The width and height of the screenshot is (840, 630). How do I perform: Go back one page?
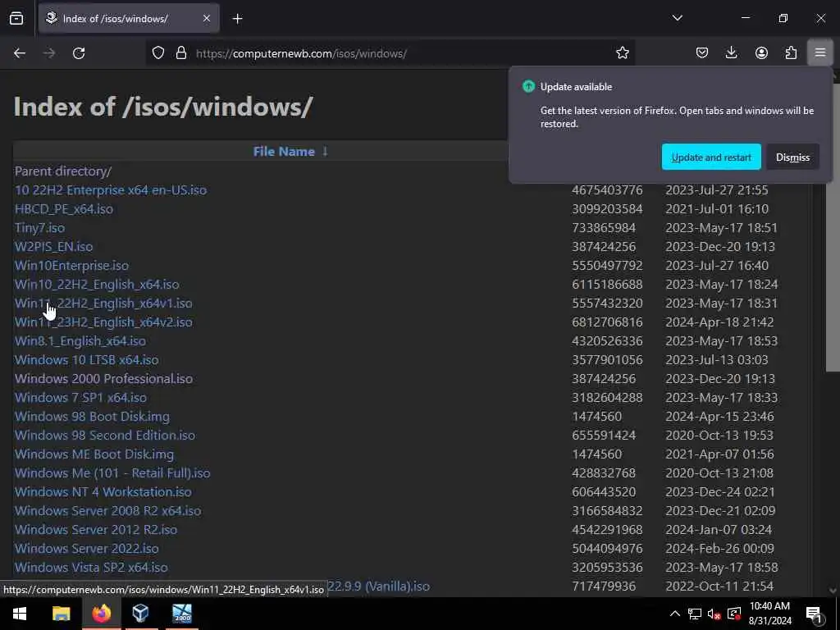20,53
